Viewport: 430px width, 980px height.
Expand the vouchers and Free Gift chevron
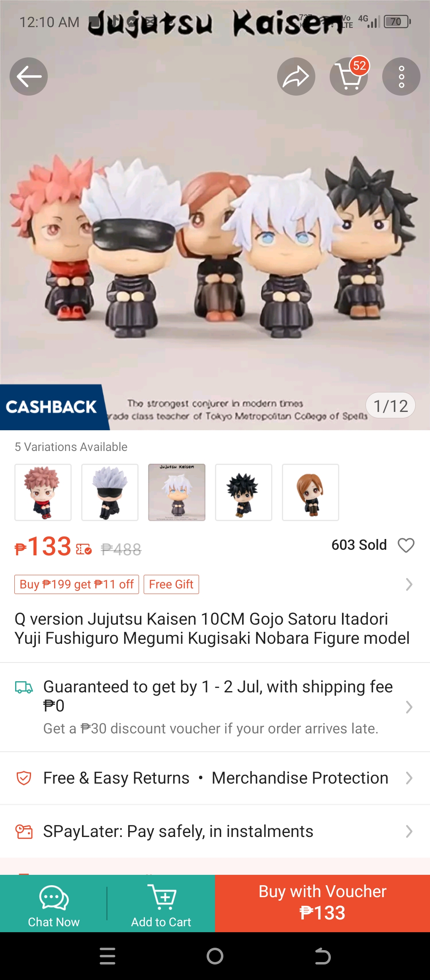(x=409, y=584)
